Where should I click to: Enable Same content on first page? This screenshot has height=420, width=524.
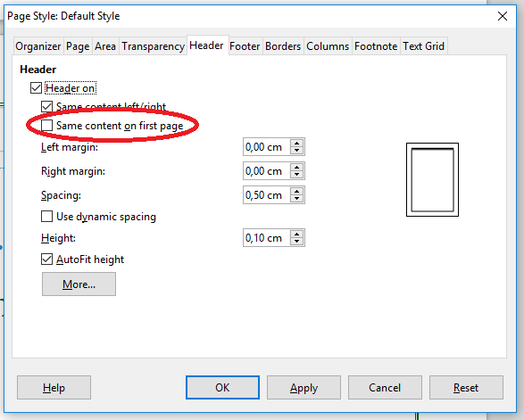click(46, 126)
